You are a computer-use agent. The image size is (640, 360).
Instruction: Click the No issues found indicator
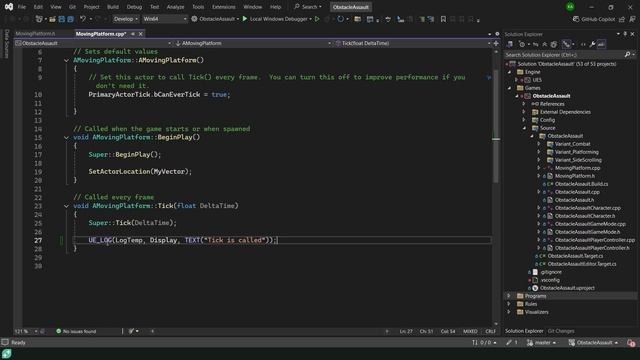click(76, 331)
